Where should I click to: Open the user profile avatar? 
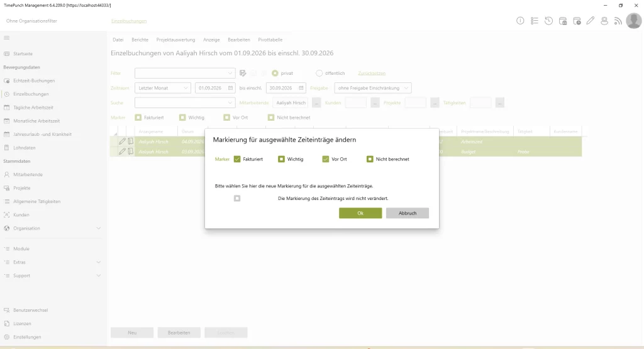point(634,21)
